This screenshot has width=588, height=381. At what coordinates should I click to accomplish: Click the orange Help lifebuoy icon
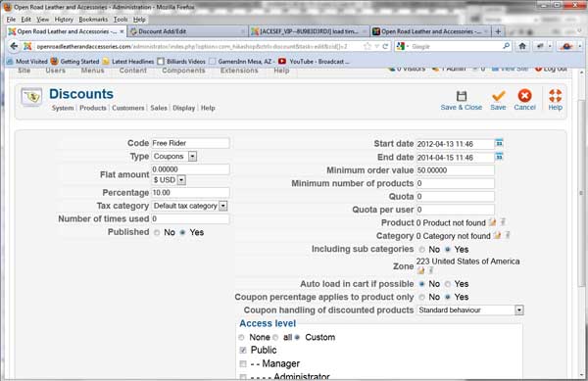pyautogui.click(x=555, y=96)
